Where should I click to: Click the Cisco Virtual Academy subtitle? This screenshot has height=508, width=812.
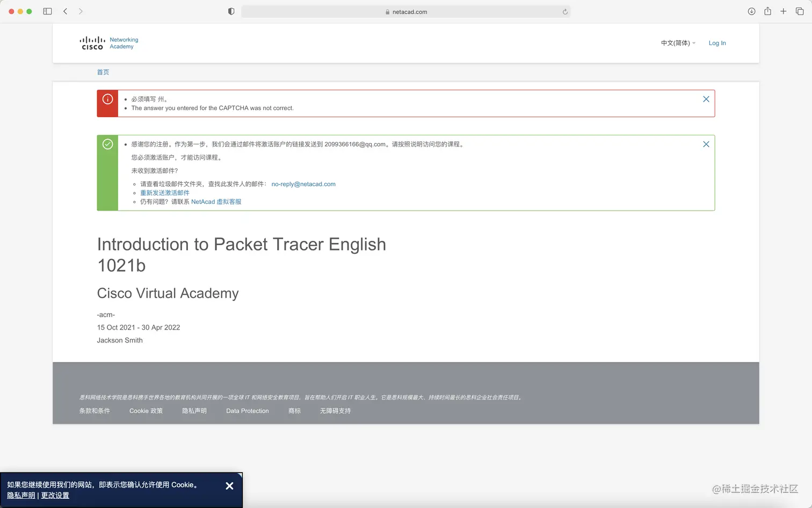(x=168, y=294)
